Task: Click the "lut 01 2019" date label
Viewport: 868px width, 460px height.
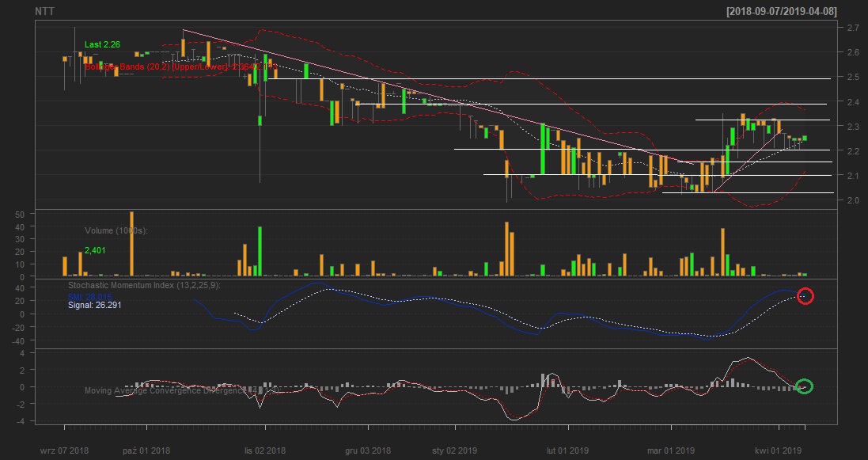Action: pos(568,450)
